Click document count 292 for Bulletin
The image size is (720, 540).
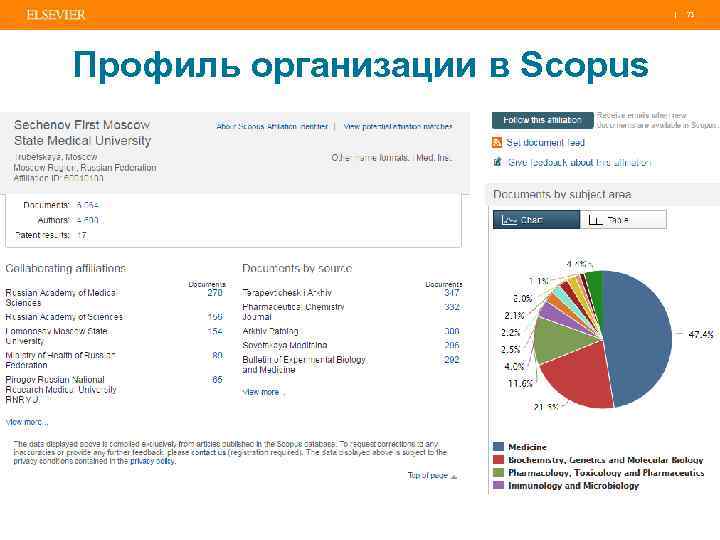(452, 360)
